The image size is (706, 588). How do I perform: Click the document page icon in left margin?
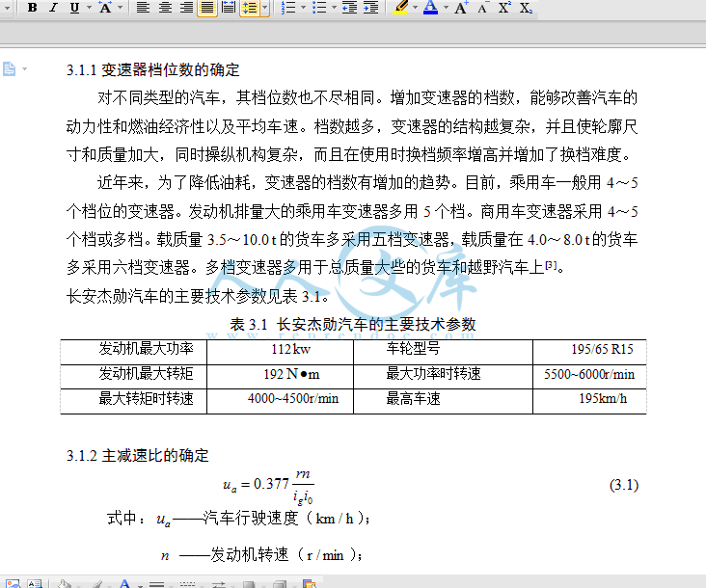(9, 69)
